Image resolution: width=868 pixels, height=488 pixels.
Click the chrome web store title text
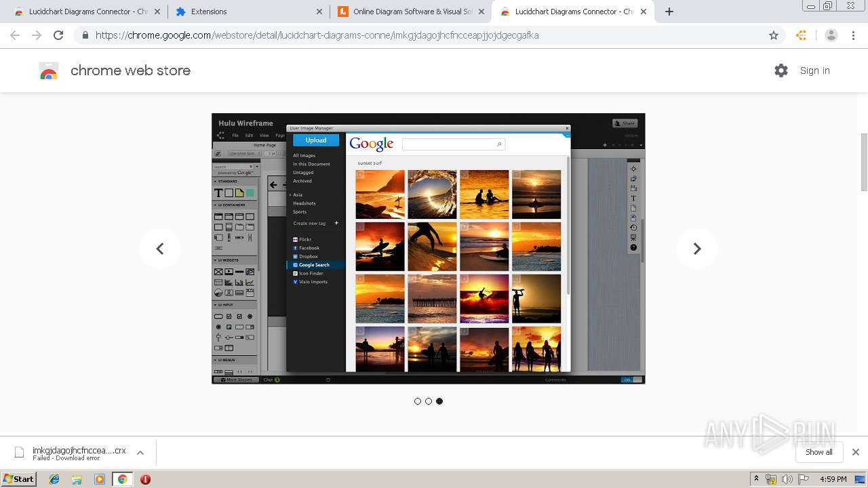(130, 70)
